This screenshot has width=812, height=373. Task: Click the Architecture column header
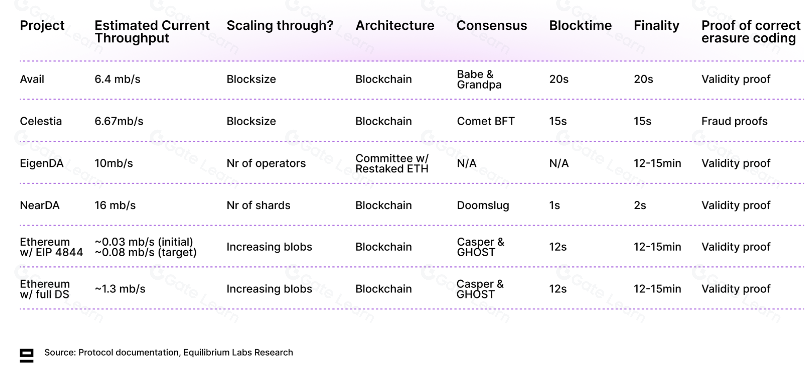tap(395, 25)
